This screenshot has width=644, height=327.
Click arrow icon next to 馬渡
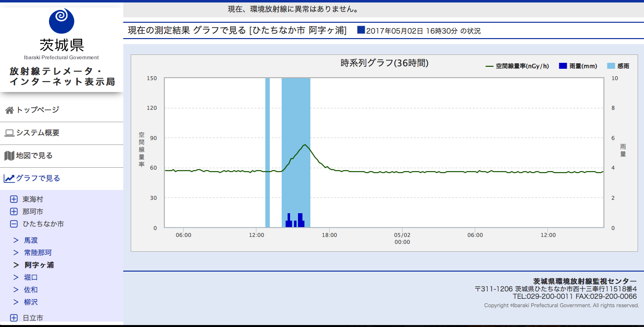(16, 240)
